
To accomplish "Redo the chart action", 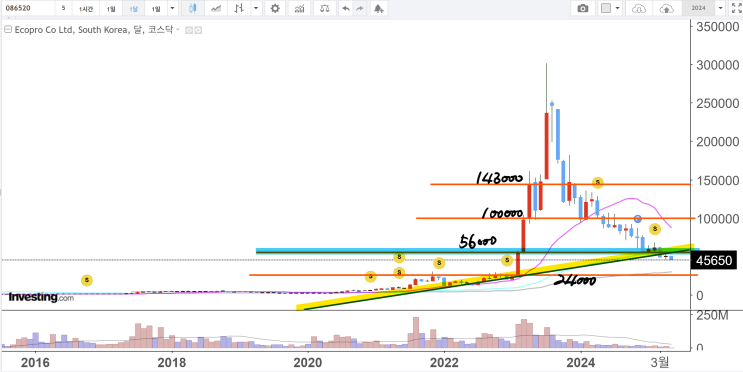I will tap(360, 8).
